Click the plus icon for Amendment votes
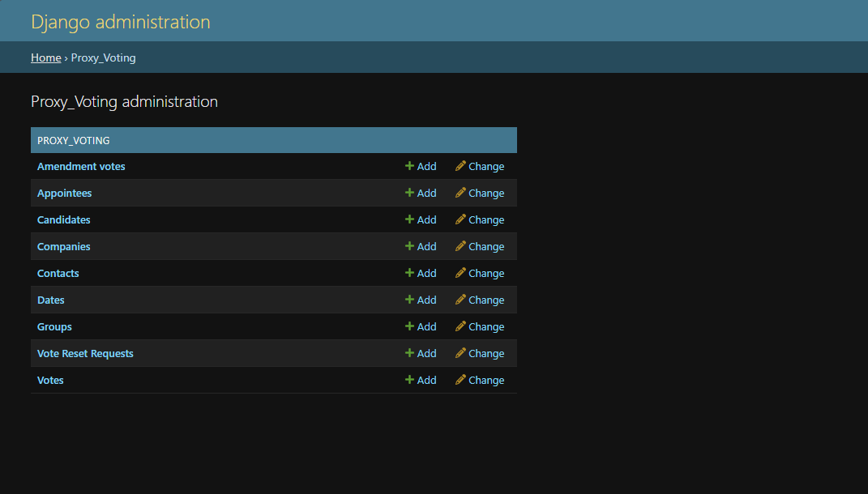 point(409,166)
